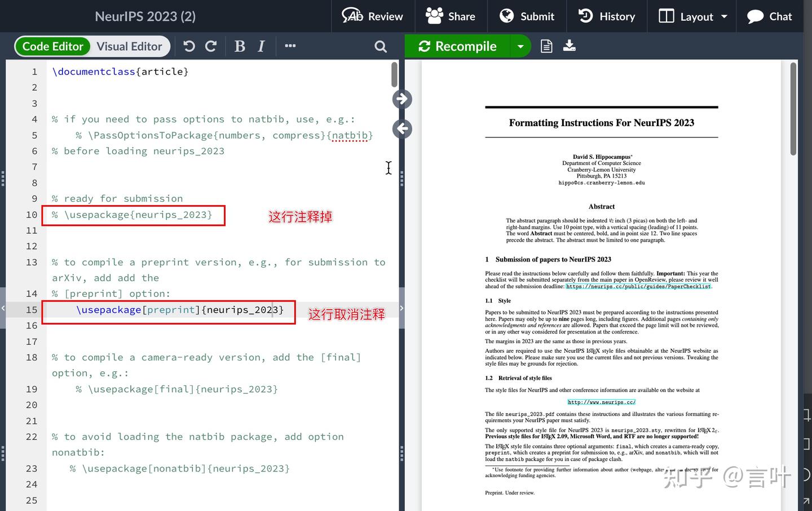This screenshot has height=511, width=812.
Task: Download the compiled PDF
Action: click(x=570, y=46)
